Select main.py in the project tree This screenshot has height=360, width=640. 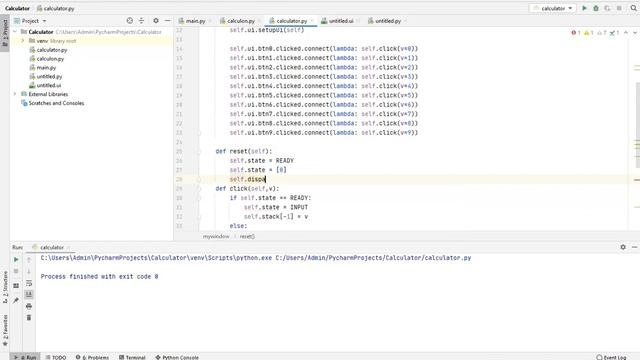(46, 68)
